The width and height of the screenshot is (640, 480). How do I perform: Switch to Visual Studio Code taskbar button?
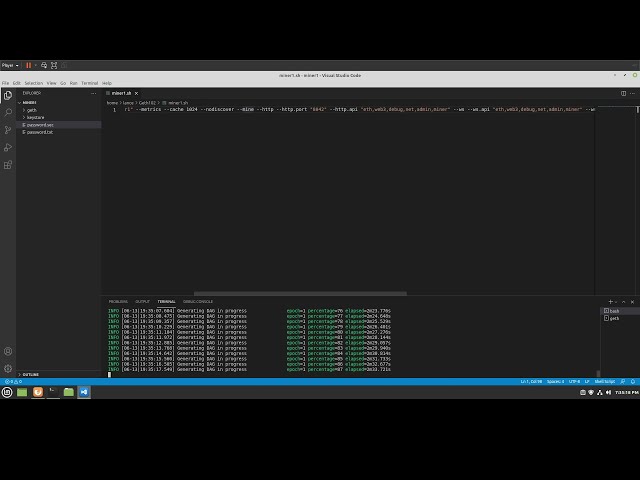pyautogui.click(x=84, y=392)
